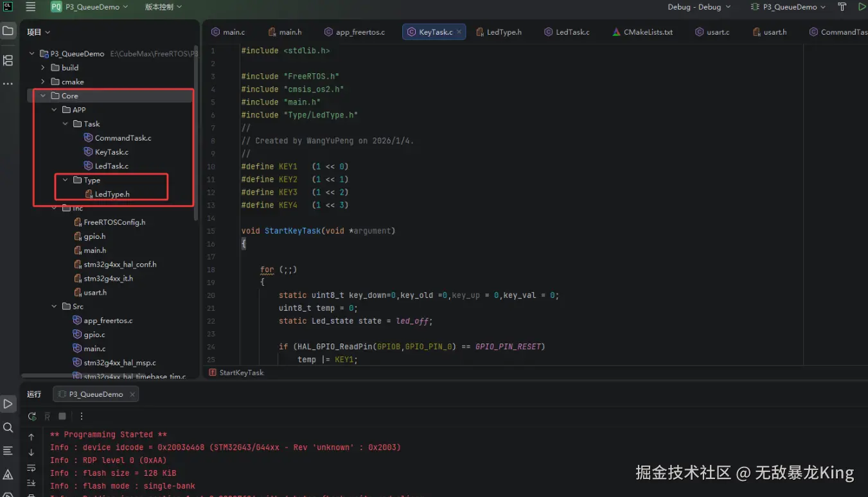Click the Build hammer icon
868x497 pixels.
click(x=842, y=7)
